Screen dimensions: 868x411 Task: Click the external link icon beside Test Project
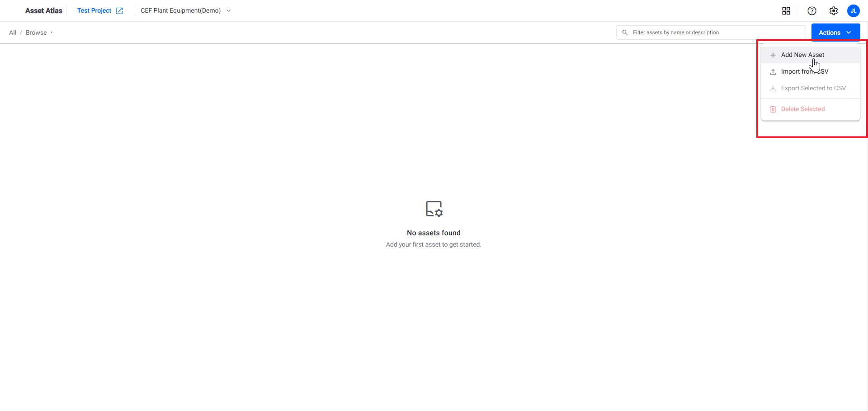pyautogui.click(x=119, y=11)
